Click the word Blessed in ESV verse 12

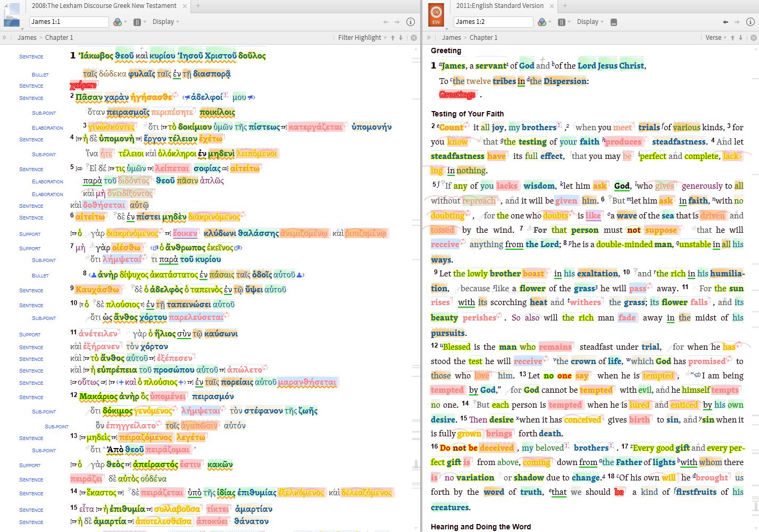(x=457, y=347)
